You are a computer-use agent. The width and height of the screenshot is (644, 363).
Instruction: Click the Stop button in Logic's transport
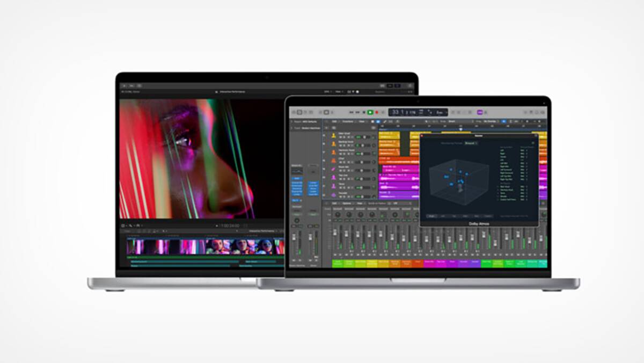[363, 112]
